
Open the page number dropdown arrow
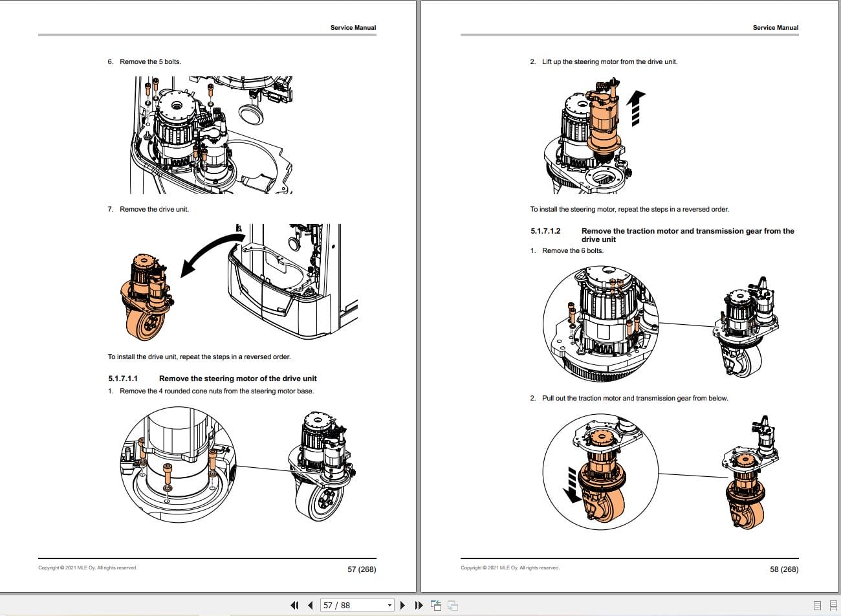click(x=389, y=606)
